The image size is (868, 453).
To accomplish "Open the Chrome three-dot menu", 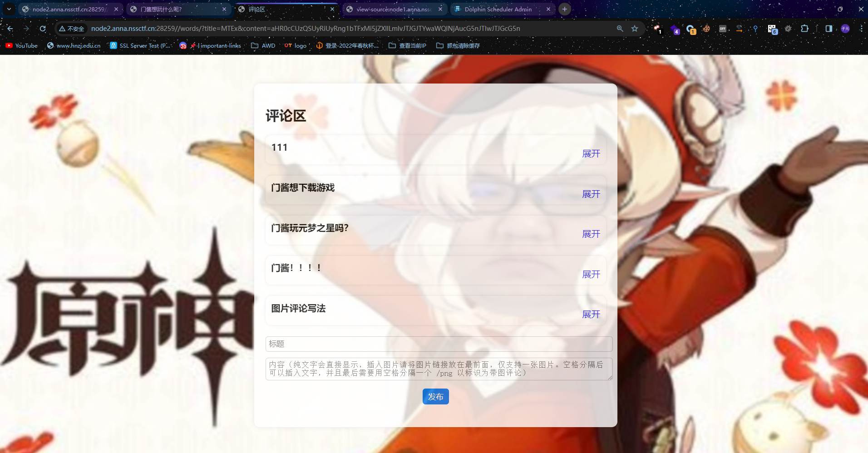I will click(x=861, y=29).
